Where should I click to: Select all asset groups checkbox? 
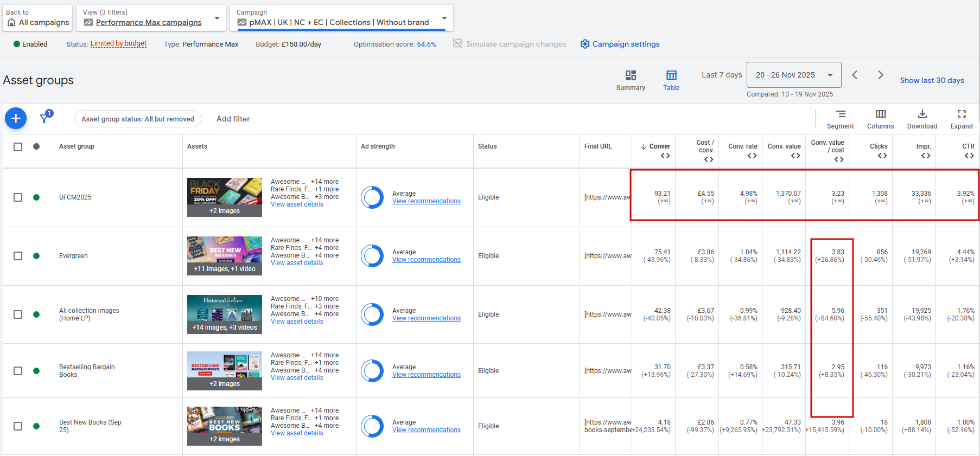pos(18,147)
